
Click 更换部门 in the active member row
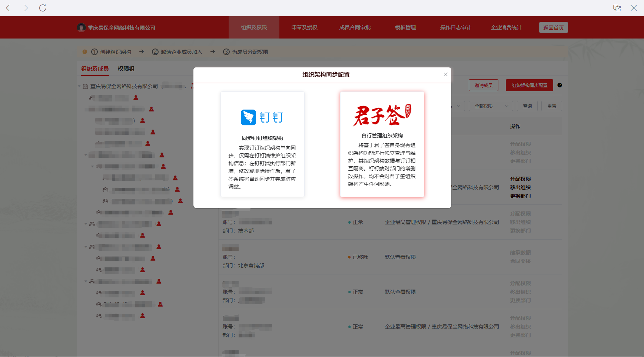(x=520, y=196)
